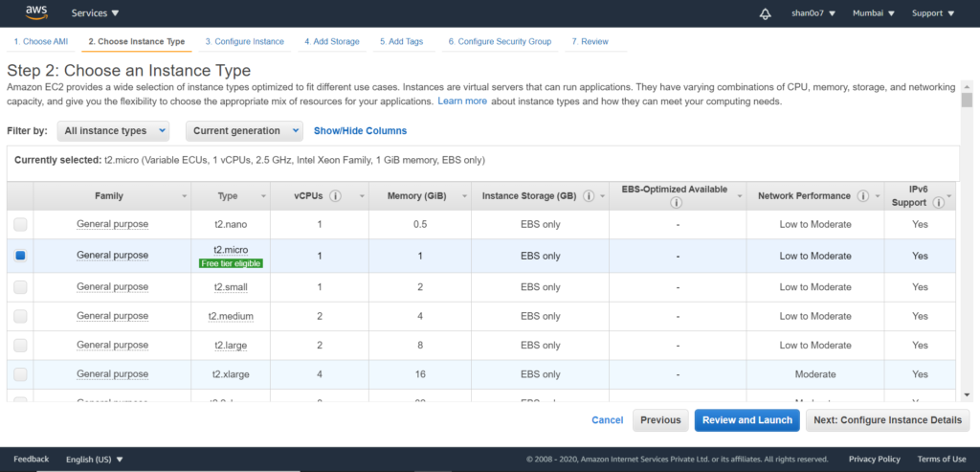Click the Review and Launch button

point(746,420)
